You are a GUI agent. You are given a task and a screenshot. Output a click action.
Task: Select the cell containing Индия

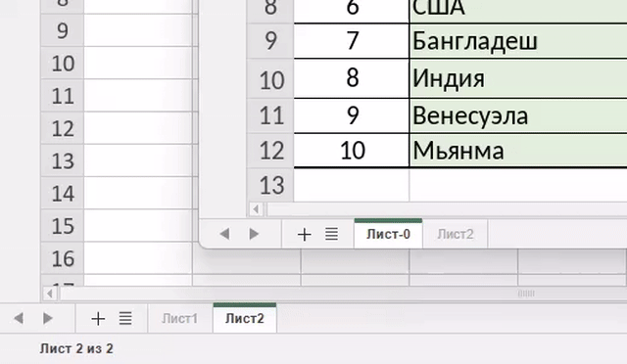pos(518,78)
